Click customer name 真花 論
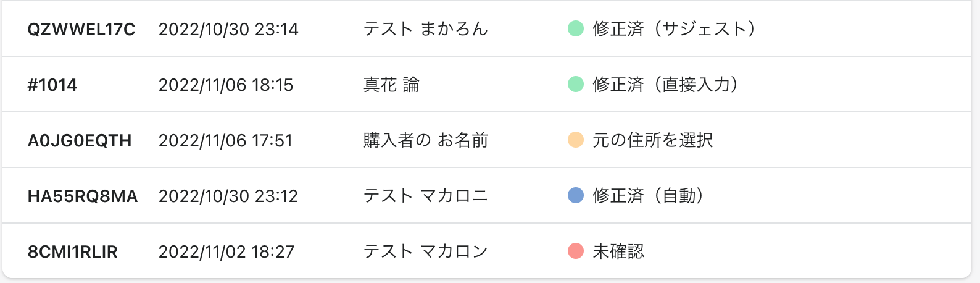Screen dimensions: 980x283 [x=391, y=85]
